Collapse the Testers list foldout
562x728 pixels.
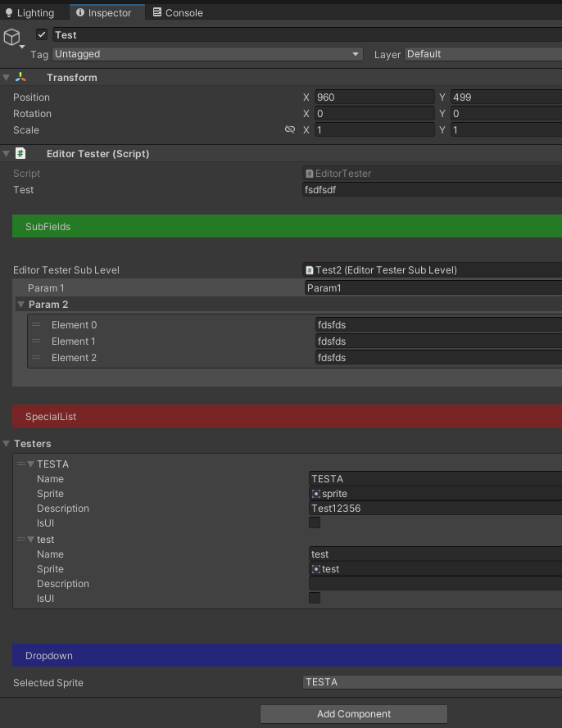coord(6,444)
